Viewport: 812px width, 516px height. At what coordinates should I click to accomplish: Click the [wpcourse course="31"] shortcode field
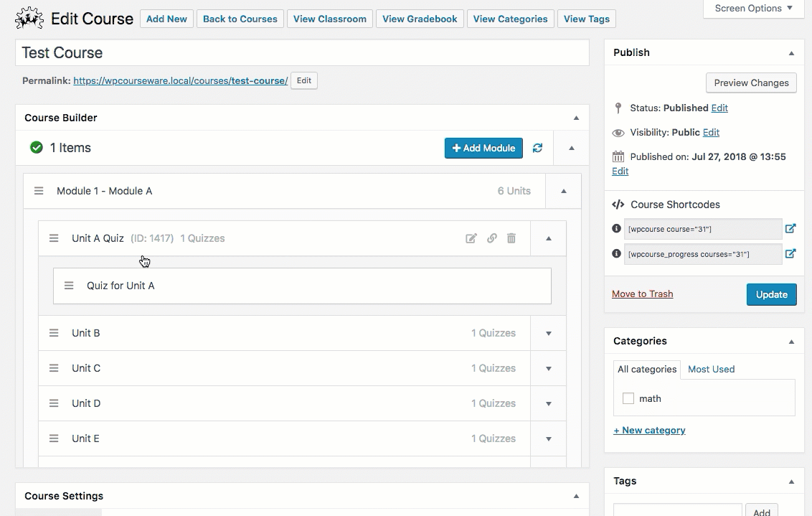703,229
